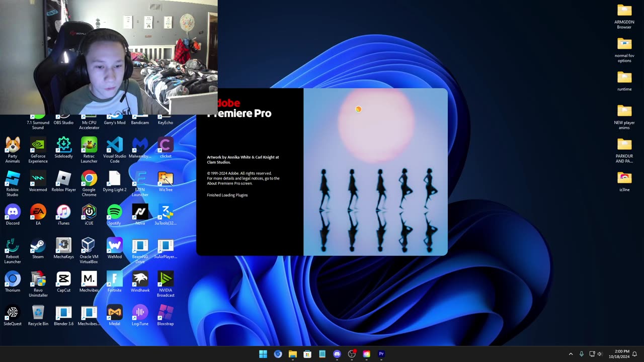Open the Discord desktop shortcut

point(13,215)
